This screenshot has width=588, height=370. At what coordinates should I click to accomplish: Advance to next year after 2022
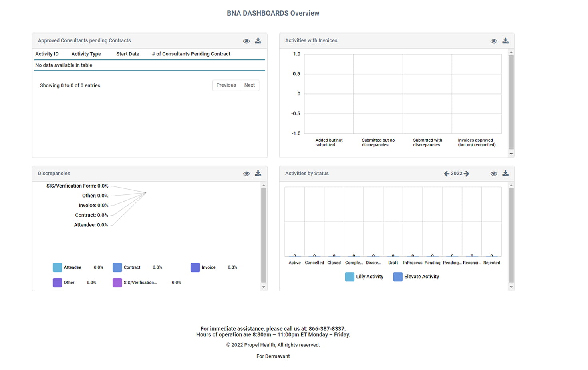[x=466, y=174]
